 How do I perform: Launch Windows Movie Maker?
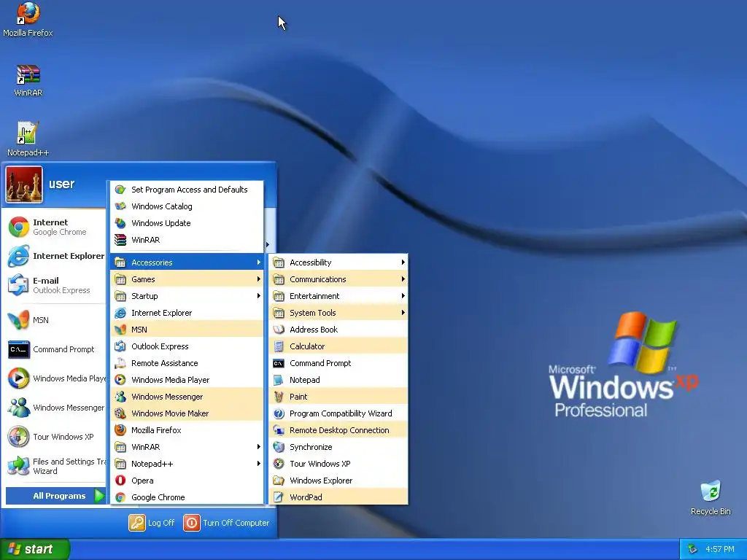click(187, 413)
